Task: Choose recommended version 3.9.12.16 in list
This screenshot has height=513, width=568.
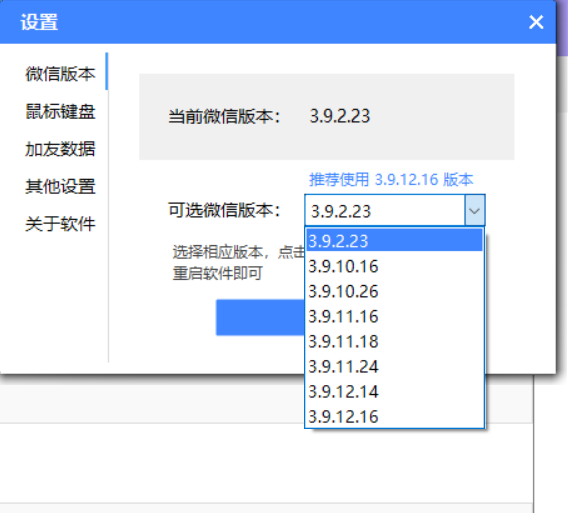Action: click(394, 416)
